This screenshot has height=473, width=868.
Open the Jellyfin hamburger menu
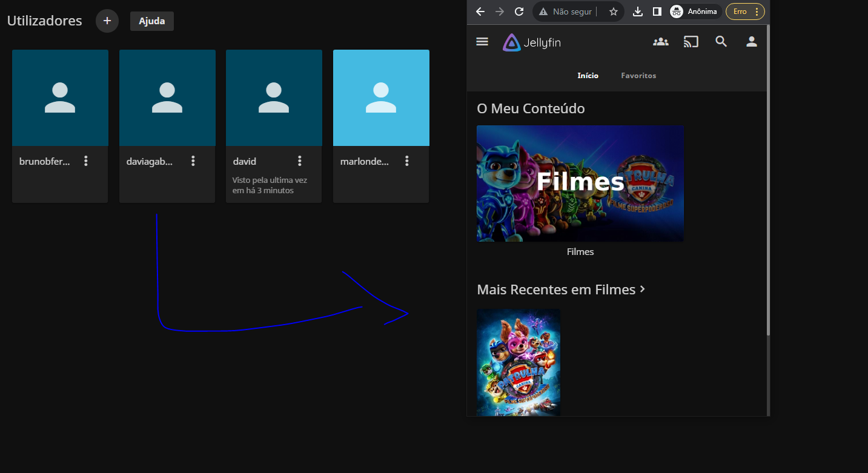tap(482, 42)
